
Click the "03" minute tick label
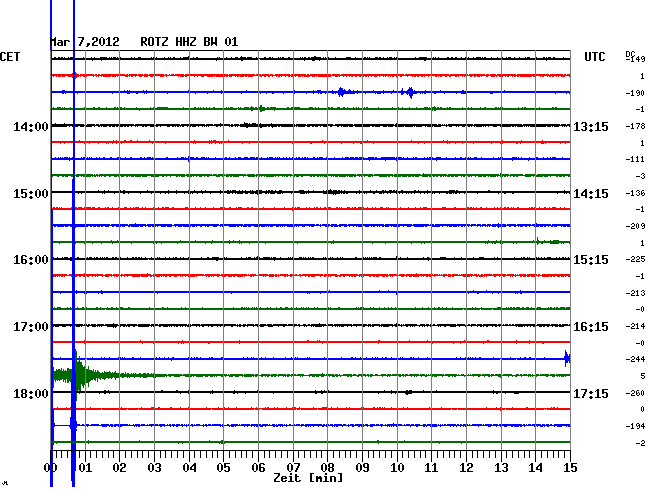click(154, 468)
